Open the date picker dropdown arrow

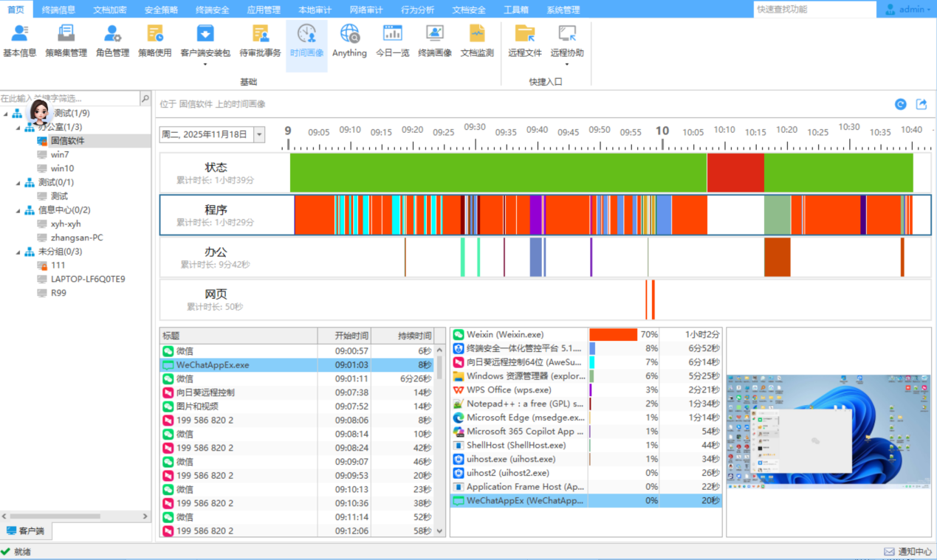(x=259, y=134)
